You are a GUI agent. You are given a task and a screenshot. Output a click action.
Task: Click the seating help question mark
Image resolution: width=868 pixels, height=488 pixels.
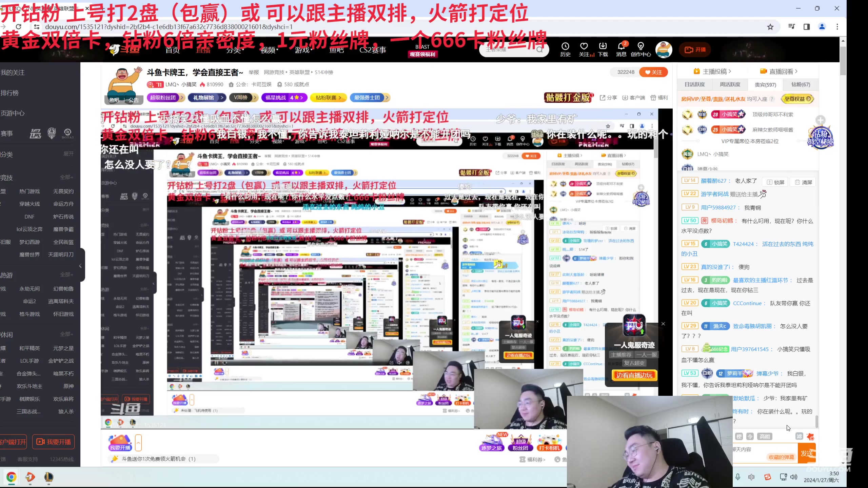772,99
